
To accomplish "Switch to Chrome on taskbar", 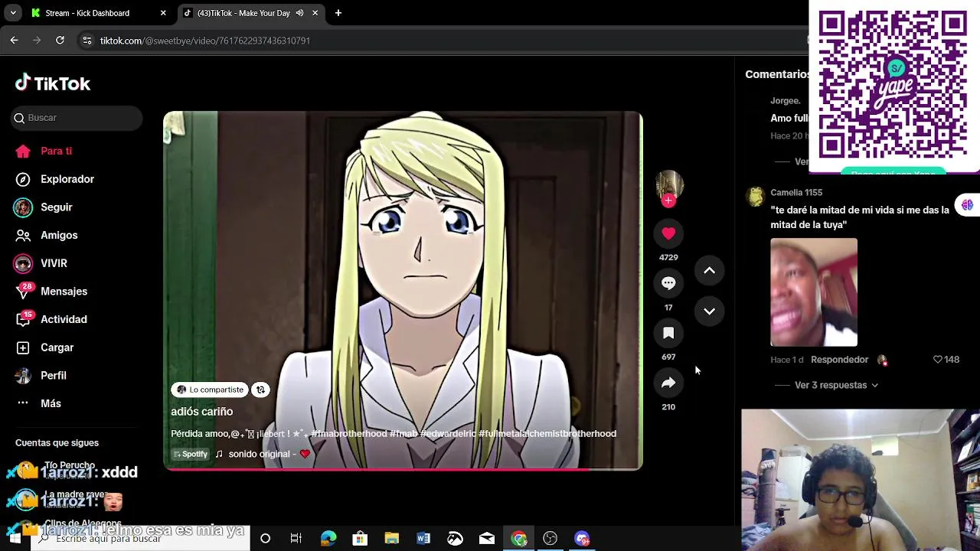I will (519, 539).
